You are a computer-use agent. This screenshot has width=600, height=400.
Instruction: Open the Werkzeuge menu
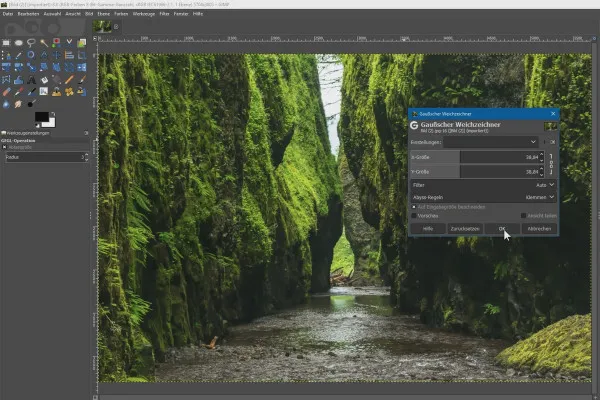tap(144, 14)
